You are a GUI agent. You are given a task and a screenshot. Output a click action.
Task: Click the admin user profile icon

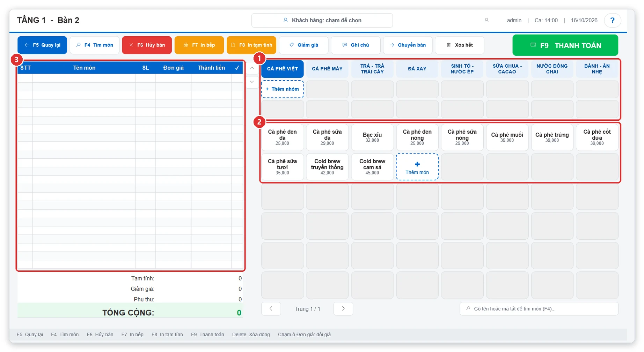click(486, 20)
